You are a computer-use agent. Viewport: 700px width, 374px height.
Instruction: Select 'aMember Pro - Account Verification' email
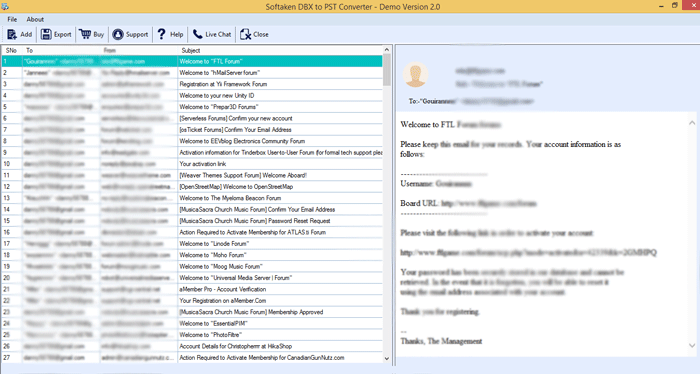(x=192, y=289)
